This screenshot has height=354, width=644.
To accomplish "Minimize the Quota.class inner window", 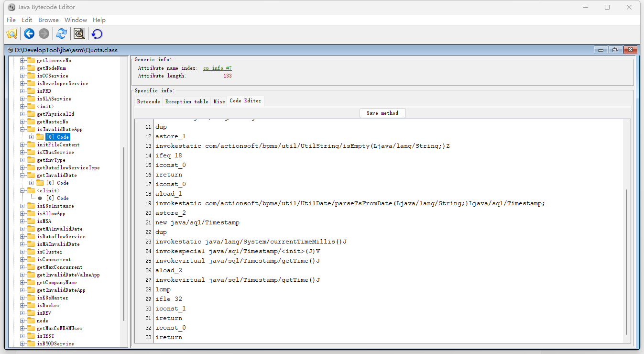I will 600,50.
